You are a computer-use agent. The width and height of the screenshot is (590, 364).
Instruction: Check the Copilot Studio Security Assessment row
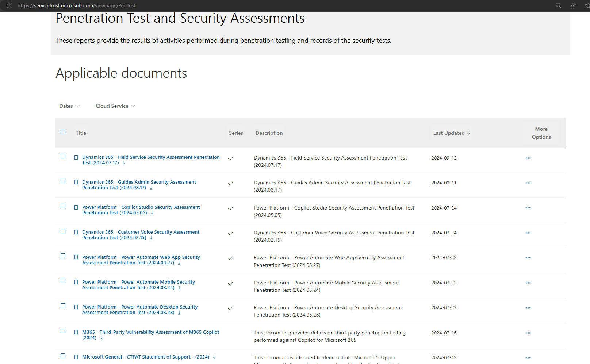click(63, 206)
